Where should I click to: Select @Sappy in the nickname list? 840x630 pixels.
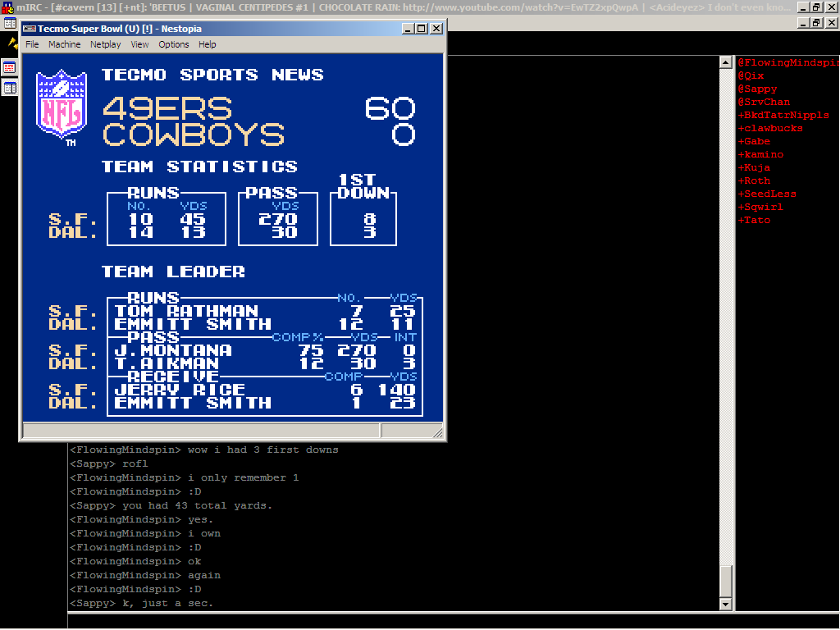coord(757,89)
